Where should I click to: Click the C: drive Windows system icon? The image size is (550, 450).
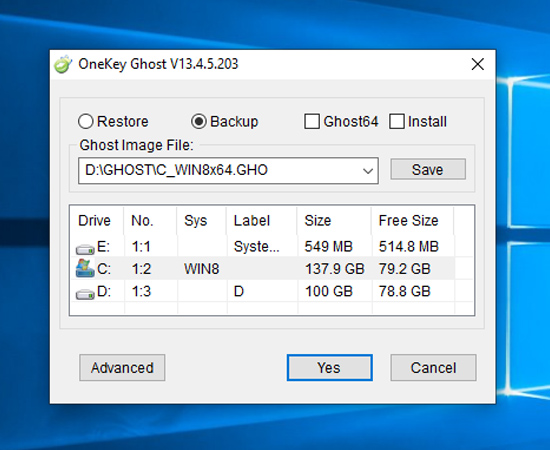tap(85, 268)
